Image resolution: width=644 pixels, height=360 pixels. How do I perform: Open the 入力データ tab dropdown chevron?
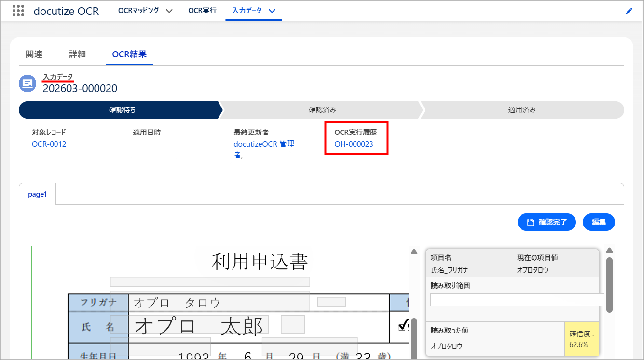[273, 11]
